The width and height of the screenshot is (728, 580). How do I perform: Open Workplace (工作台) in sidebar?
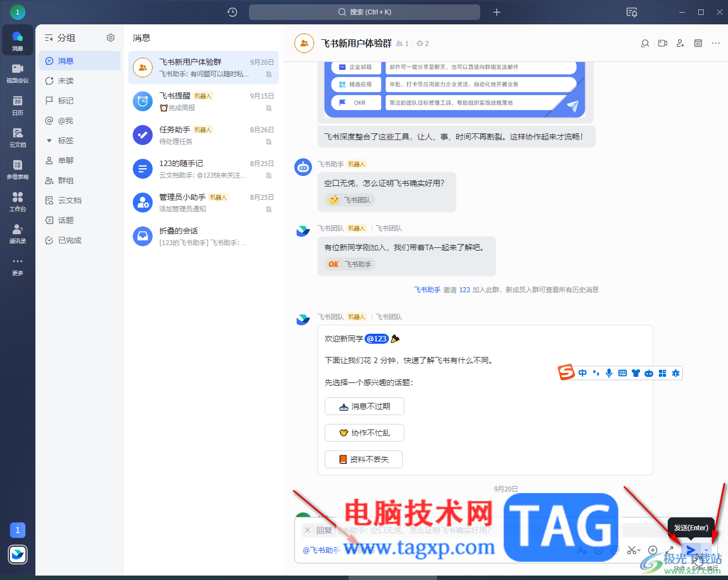coord(18,201)
